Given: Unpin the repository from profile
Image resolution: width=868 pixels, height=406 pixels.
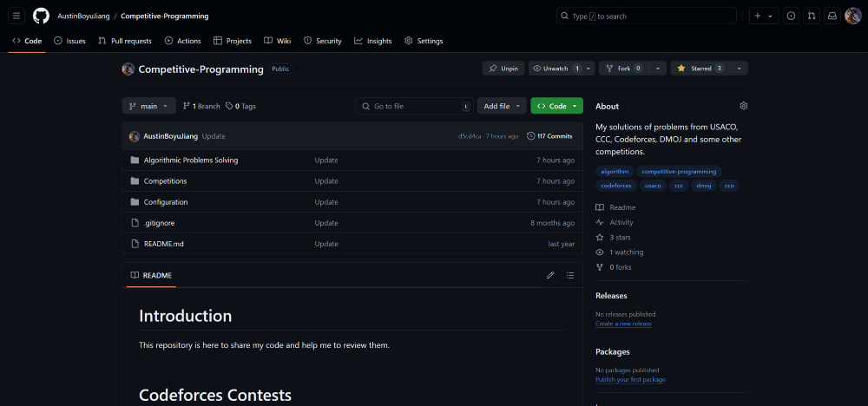Looking at the screenshot, I should (x=503, y=69).
